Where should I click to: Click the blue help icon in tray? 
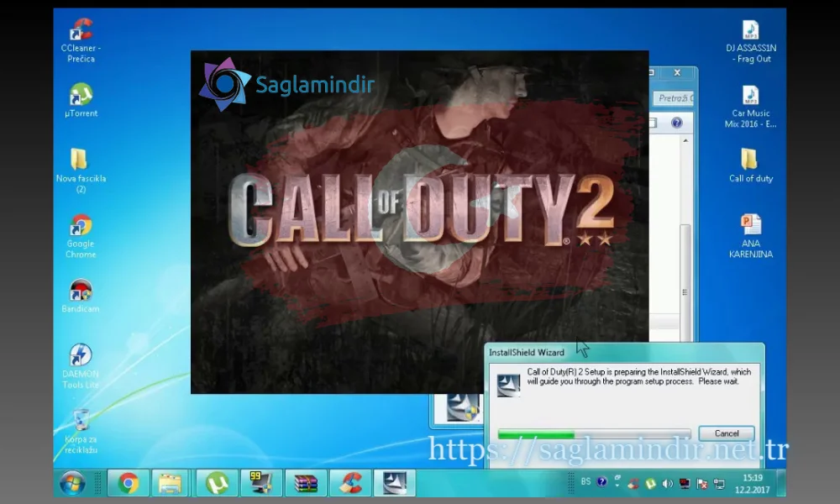[x=601, y=481]
